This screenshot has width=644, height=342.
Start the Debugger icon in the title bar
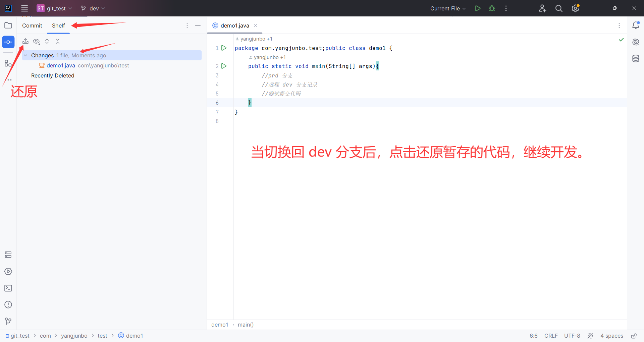click(x=491, y=8)
